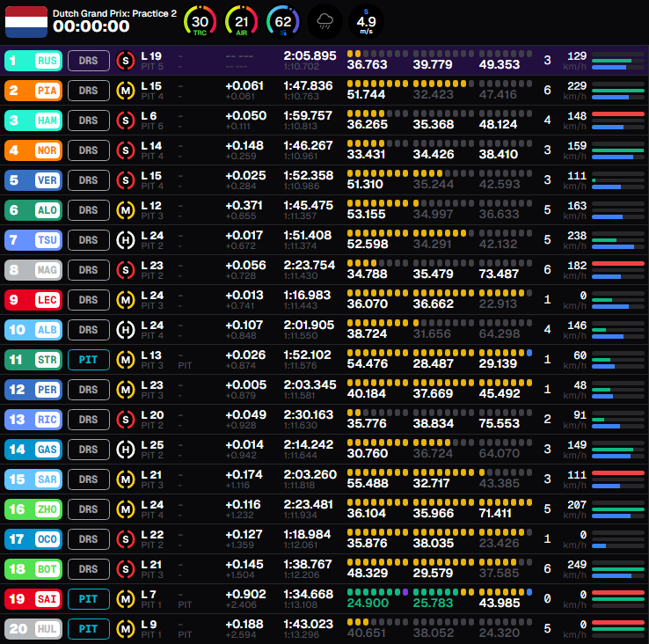Click the session clock 00:00:00
The width and height of the screenshot is (649, 644).
[91, 26]
